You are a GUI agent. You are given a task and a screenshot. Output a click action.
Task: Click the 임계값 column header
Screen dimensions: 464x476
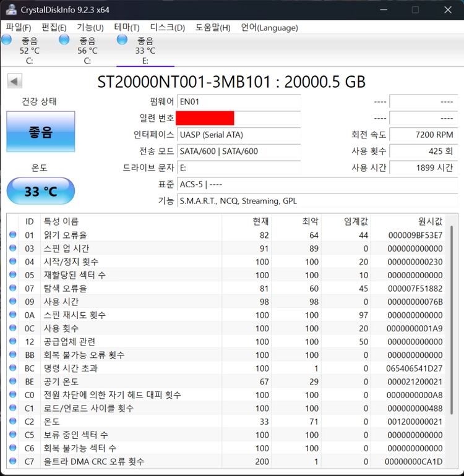pos(346,221)
